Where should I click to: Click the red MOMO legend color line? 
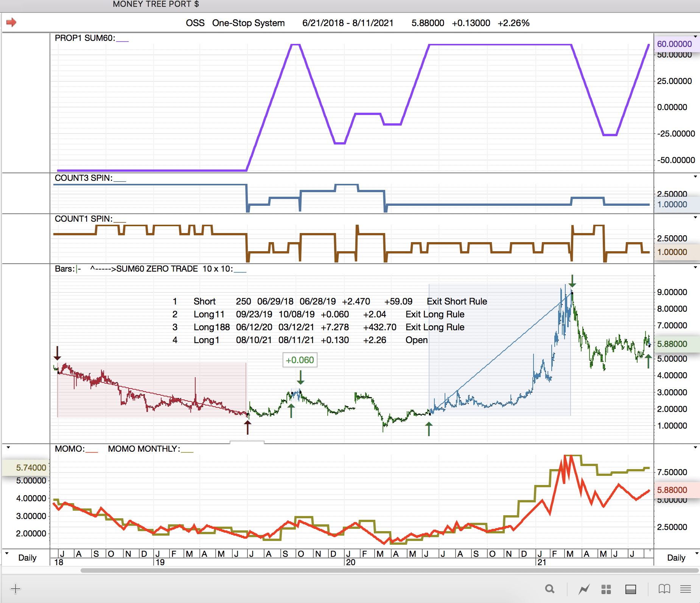92,452
